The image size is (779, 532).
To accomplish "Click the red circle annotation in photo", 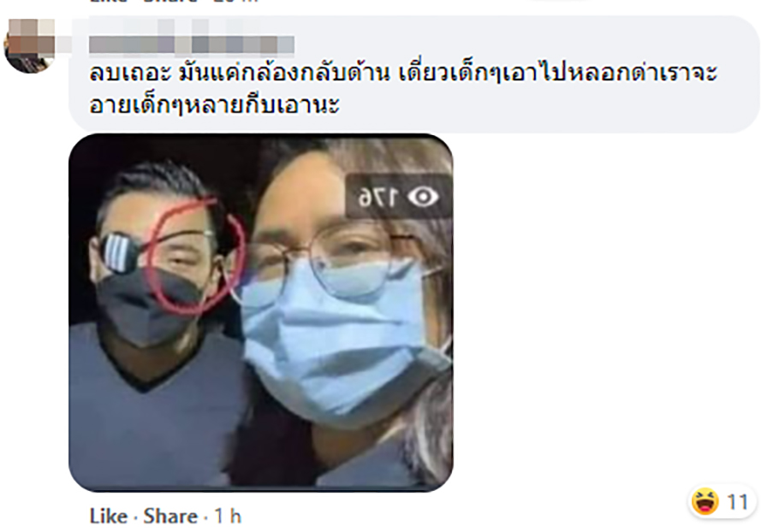I will coord(199,256).
